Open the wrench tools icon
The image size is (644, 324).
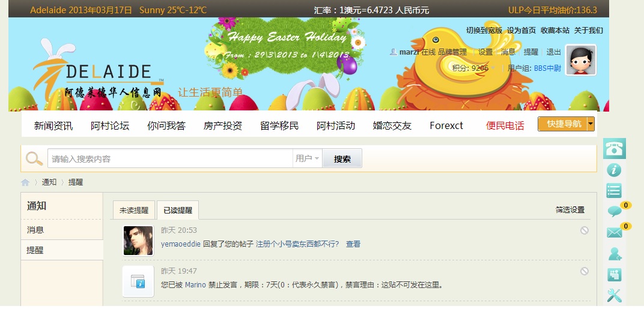pos(614,296)
